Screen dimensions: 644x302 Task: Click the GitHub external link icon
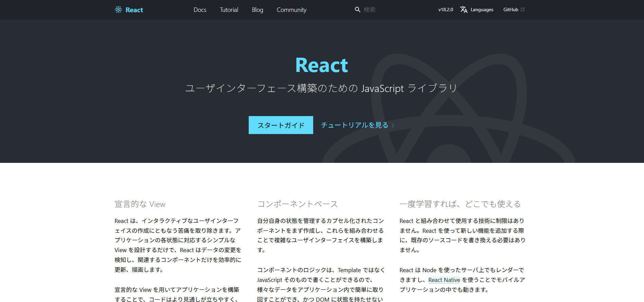pos(523,10)
